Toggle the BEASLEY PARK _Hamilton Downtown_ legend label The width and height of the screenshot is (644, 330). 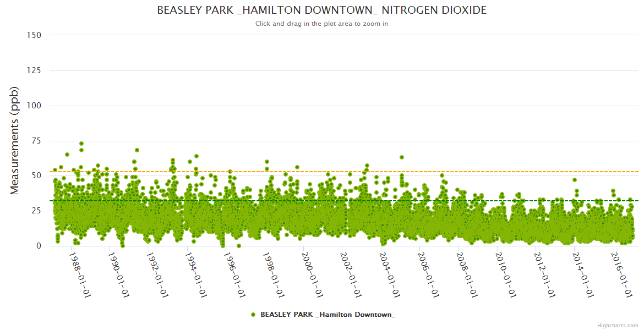328,315
